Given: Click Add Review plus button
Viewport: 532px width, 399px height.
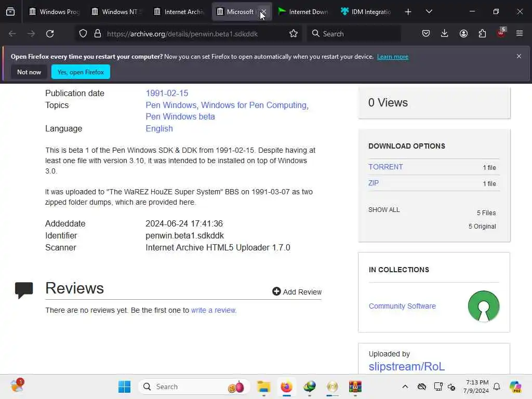Looking at the screenshot, I should [297, 292].
